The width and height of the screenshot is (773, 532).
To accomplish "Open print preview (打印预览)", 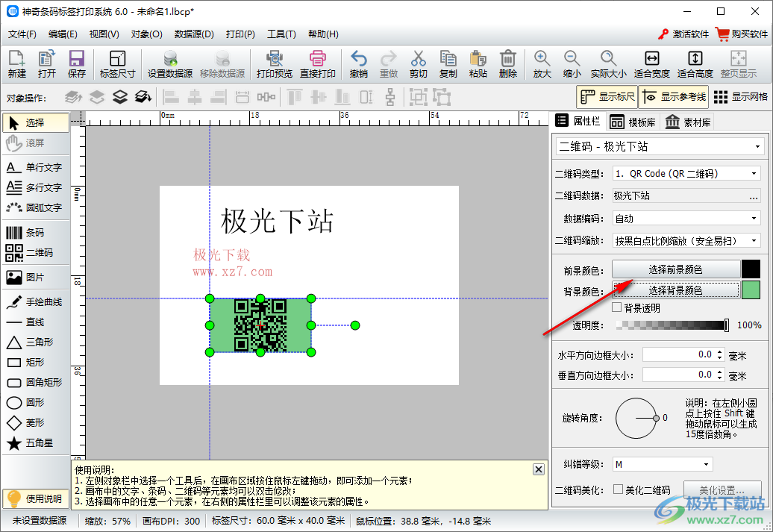I will coord(275,64).
